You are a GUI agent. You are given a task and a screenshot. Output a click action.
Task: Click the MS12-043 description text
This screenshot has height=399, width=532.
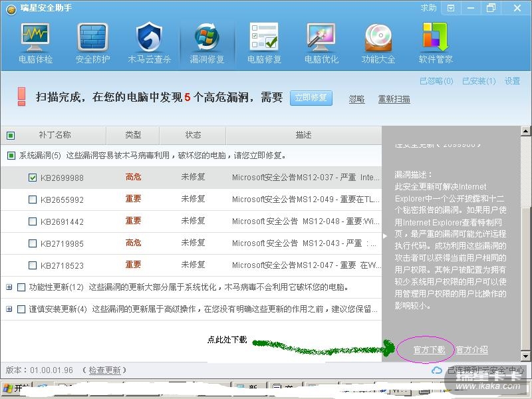[x=304, y=243]
